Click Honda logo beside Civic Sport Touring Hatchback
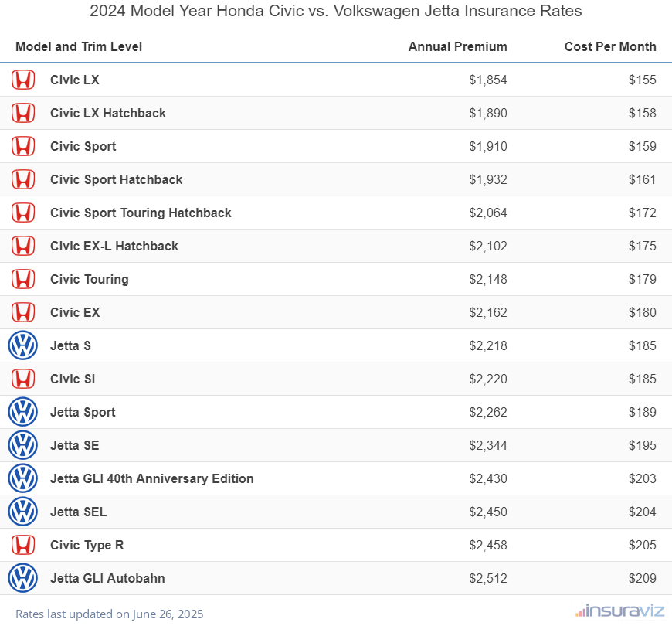 23,213
